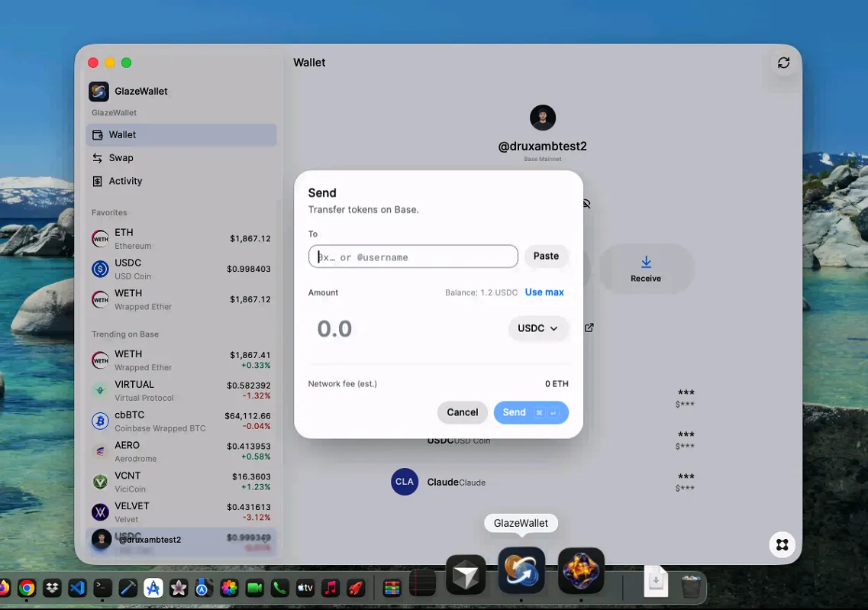Select VELVET in trending list

tap(181, 512)
